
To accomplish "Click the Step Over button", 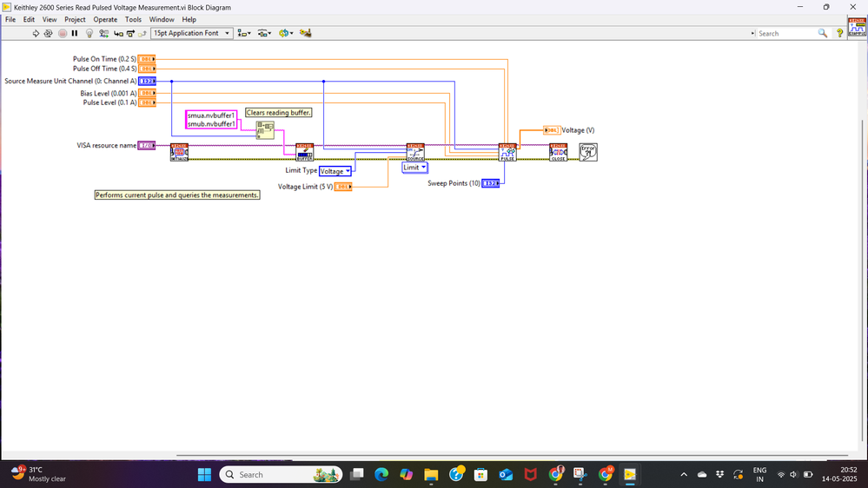I will coord(130,33).
